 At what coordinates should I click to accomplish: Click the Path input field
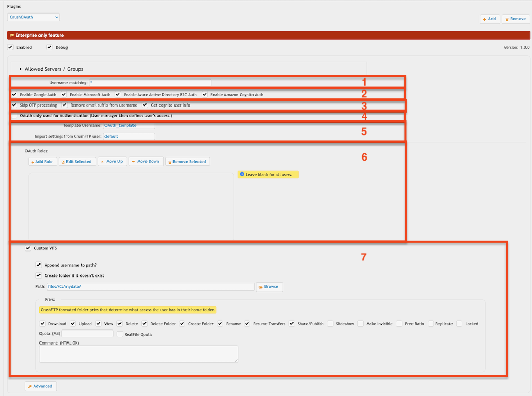150,287
